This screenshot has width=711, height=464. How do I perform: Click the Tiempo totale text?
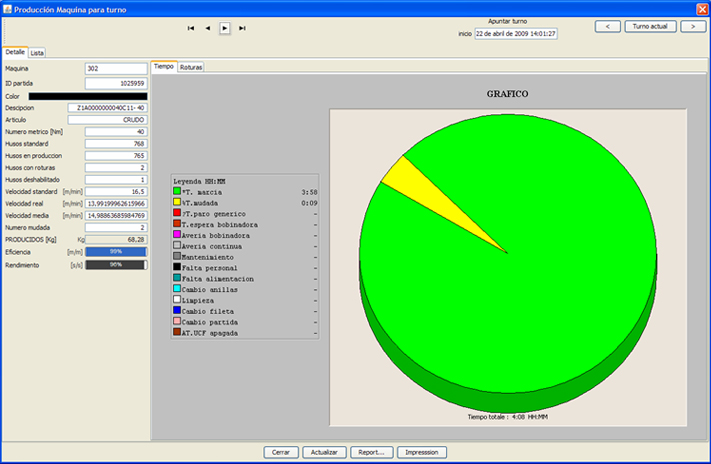point(507,417)
